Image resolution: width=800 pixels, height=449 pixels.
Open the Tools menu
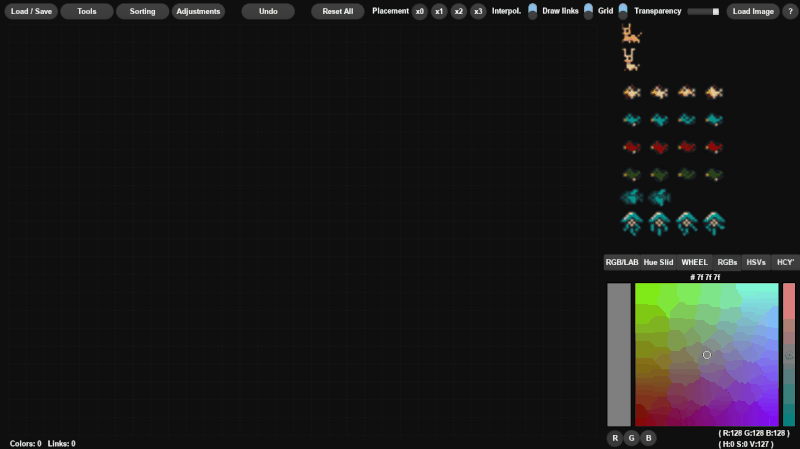(87, 11)
